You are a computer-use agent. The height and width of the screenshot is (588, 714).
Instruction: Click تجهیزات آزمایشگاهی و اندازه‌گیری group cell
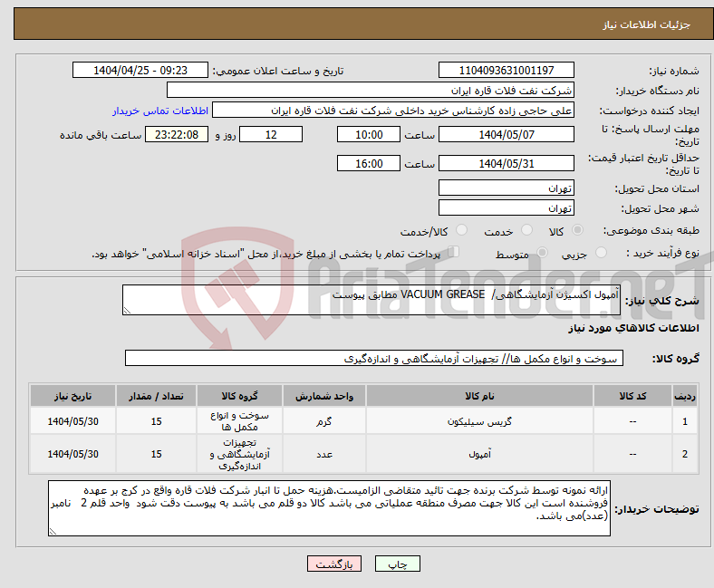coord(239,454)
